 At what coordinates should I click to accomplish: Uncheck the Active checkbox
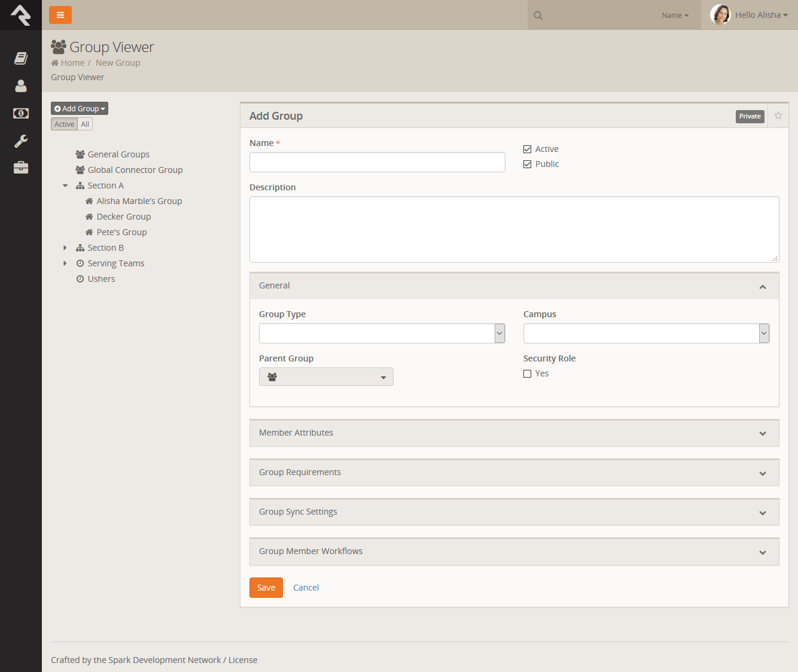coord(527,150)
